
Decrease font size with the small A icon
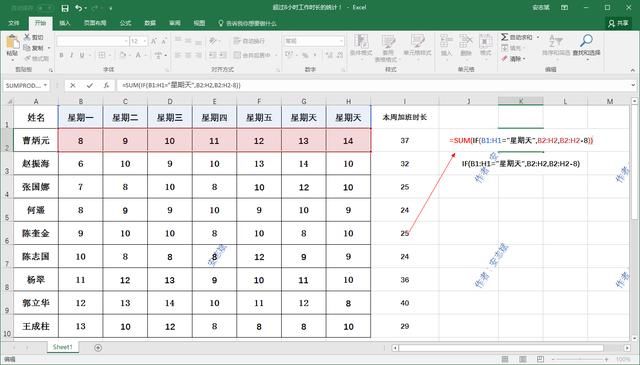[x=164, y=41]
